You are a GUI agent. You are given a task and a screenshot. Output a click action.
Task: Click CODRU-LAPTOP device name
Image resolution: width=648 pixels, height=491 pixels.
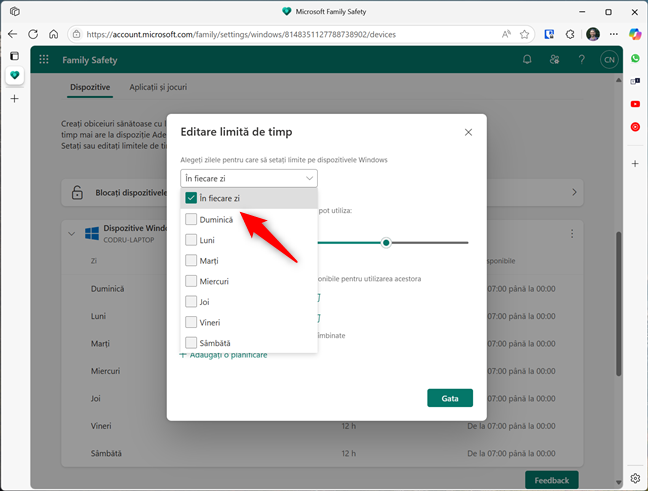coord(129,240)
